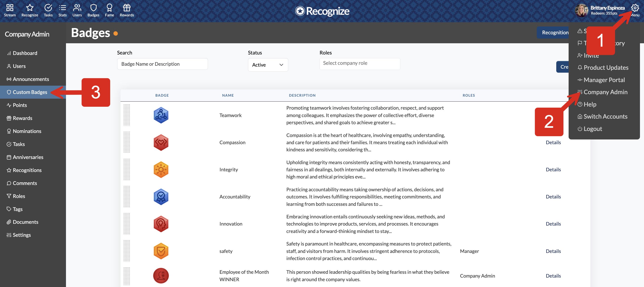Click the Teamwork badge image

161,115
